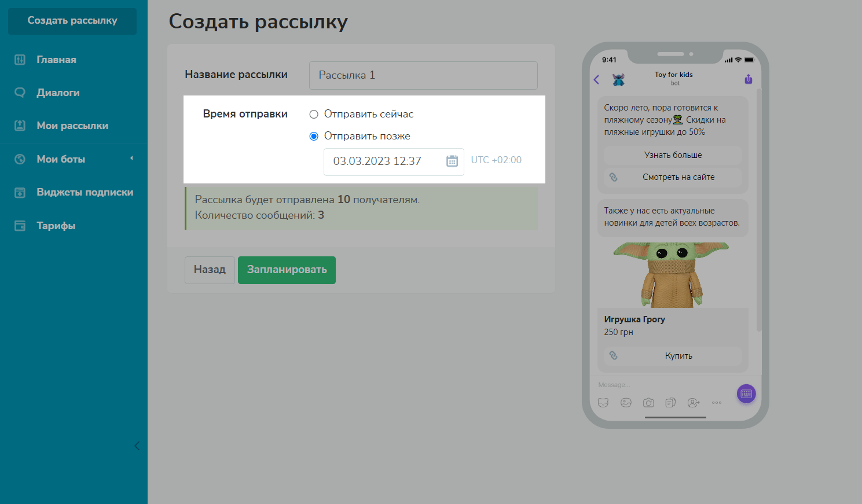Tap the GIF picture icon in preview
This screenshot has width=862, height=504.
(626, 403)
